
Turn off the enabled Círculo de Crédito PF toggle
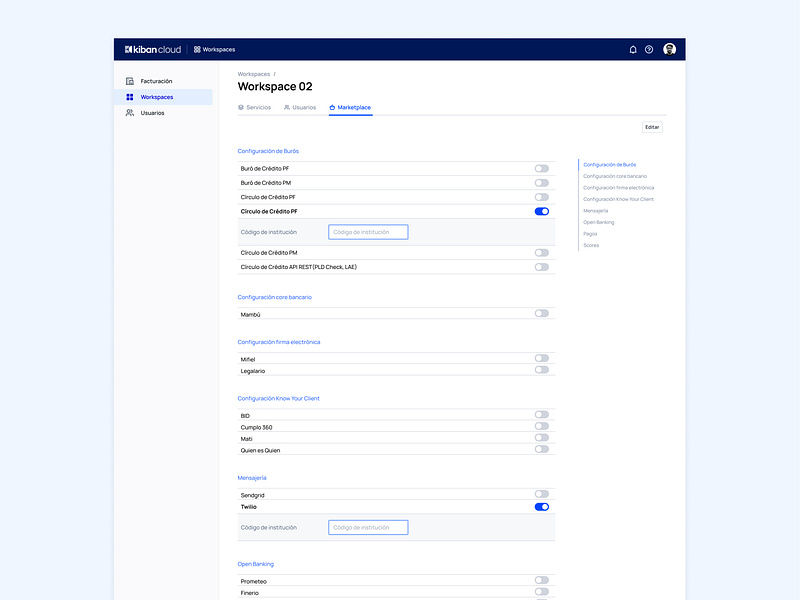pyautogui.click(x=542, y=211)
